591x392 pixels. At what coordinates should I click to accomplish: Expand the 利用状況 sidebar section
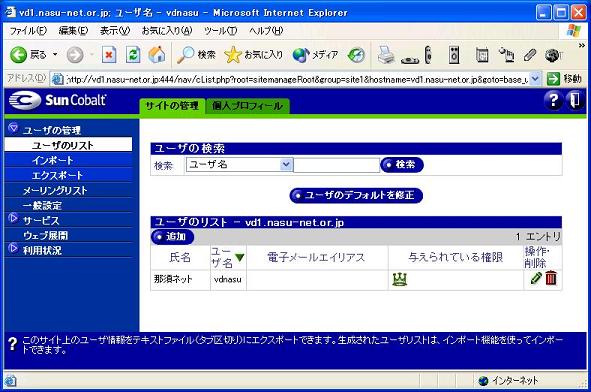coord(13,248)
